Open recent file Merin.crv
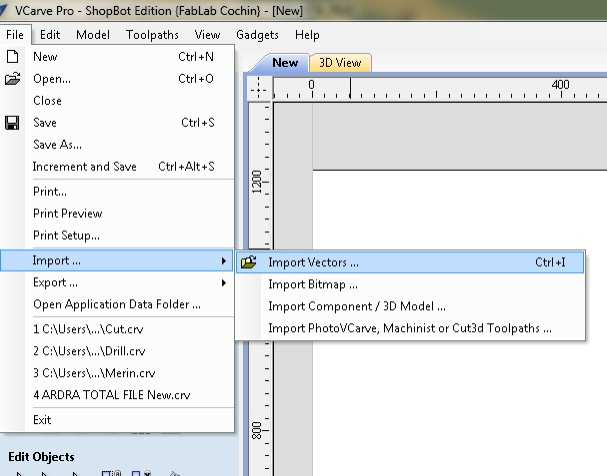Screen dimensions: 607x476 click(117, 373)
